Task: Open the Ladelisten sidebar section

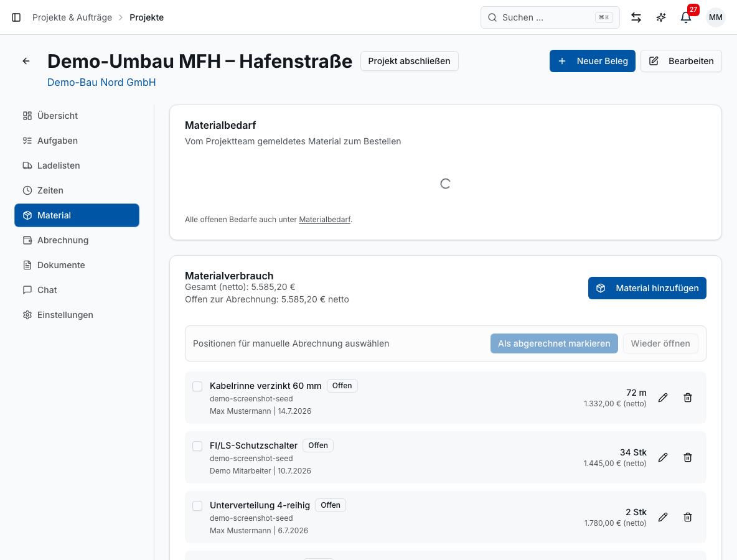Action: 77,166
